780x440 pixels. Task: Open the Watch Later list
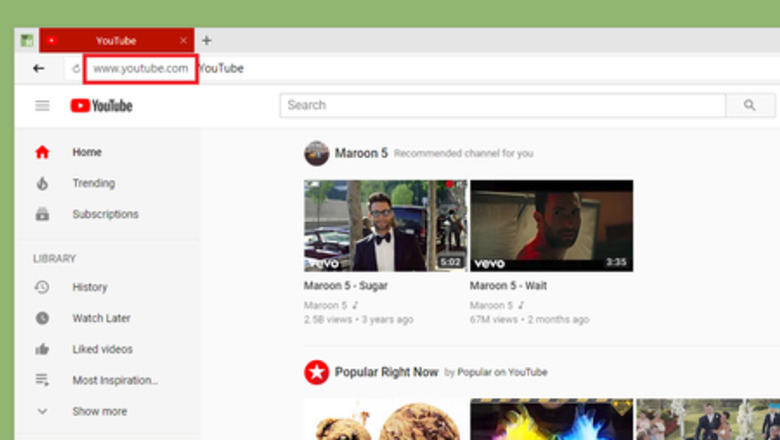coord(101,318)
